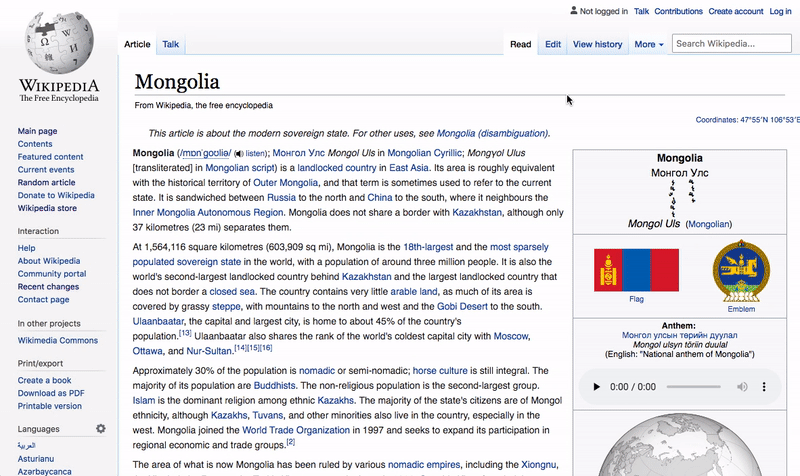The image size is (800, 476).
Task: Open Contents in the sidebar
Action: pyautogui.click(x=35, y=144)
